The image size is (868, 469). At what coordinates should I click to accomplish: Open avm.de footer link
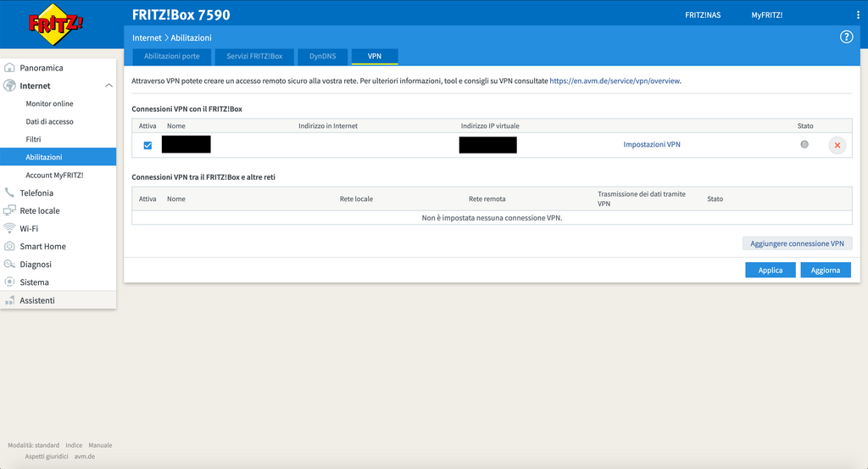click(85, 457)
